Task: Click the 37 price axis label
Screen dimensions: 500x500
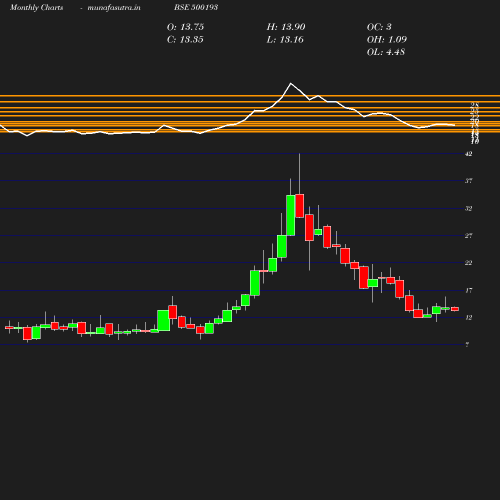Action: click(469, 181)
